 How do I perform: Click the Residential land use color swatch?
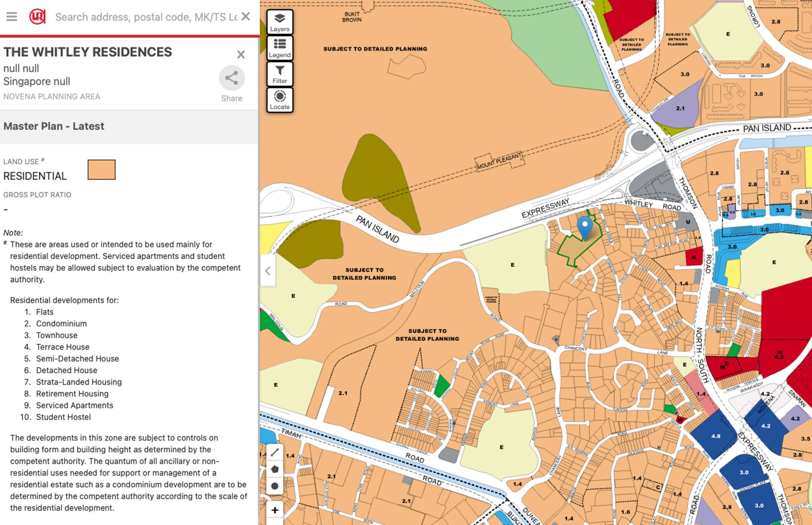pos(101,169)
